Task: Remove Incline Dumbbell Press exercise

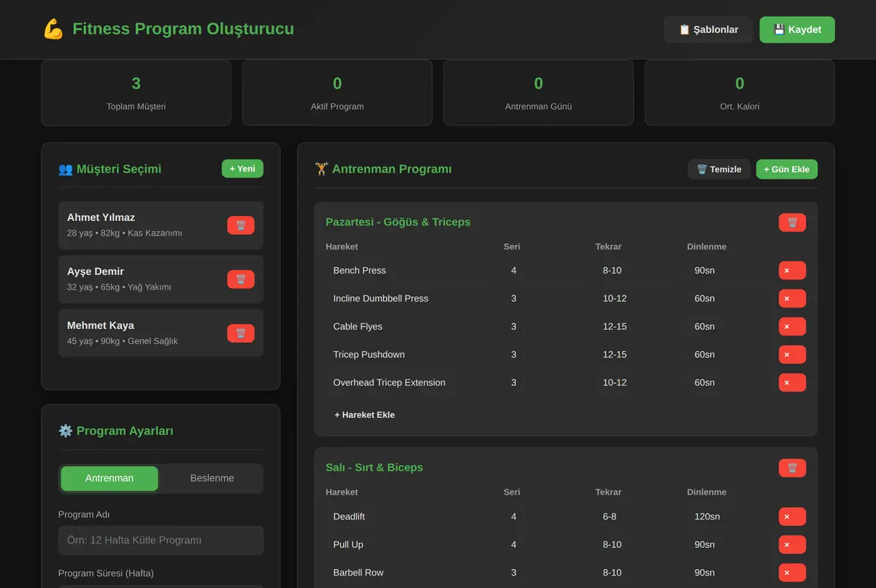Action: (792, 298)
